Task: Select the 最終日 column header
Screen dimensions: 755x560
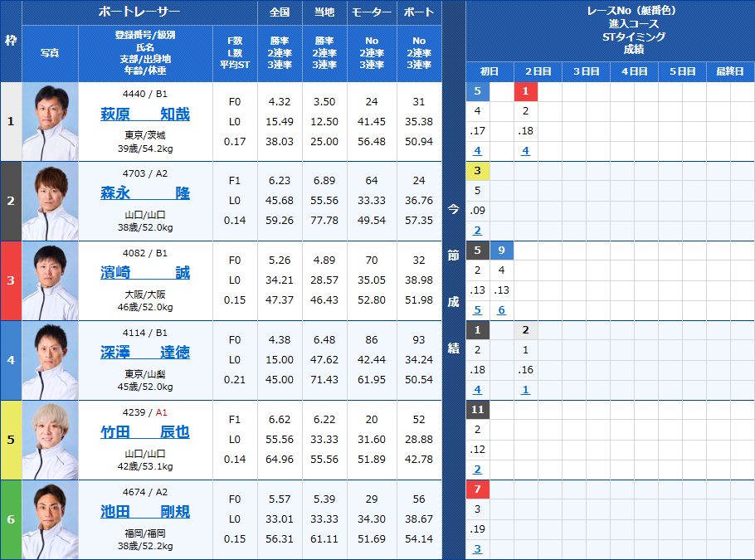Action: click(x=729, y=71)
